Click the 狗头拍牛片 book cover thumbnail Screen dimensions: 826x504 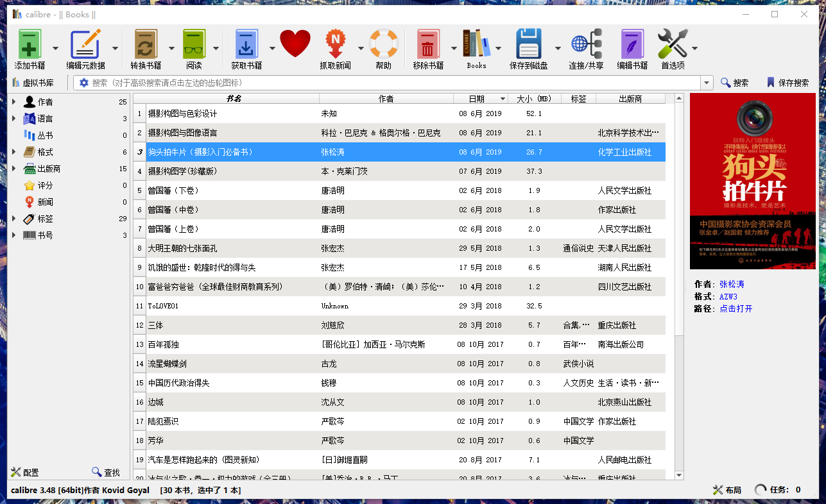(x=752, y=181)
